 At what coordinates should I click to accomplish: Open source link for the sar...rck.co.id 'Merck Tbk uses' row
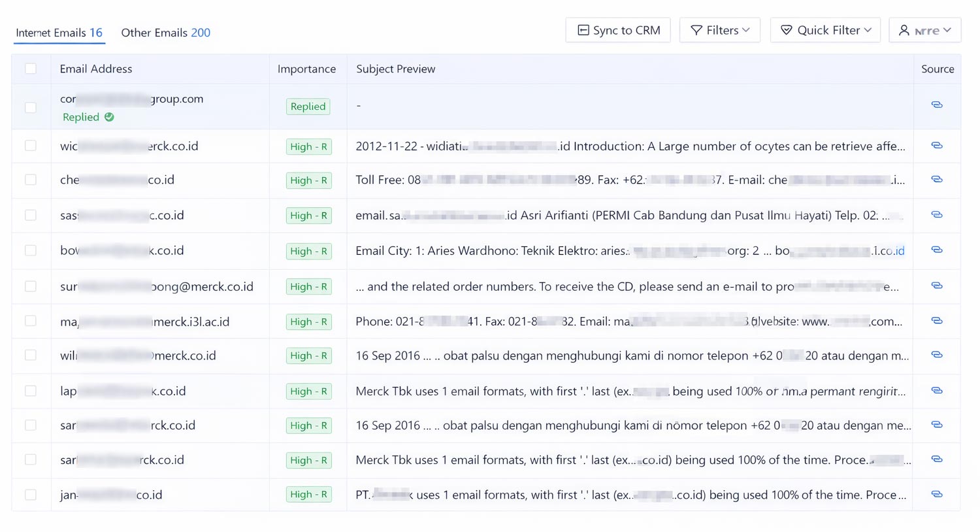tap(937, 459)
